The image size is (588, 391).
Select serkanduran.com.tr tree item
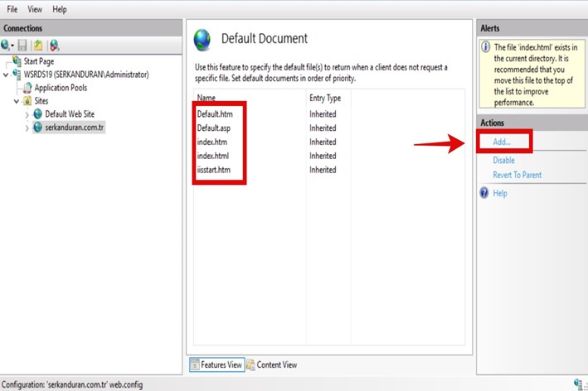click(75, 128)
